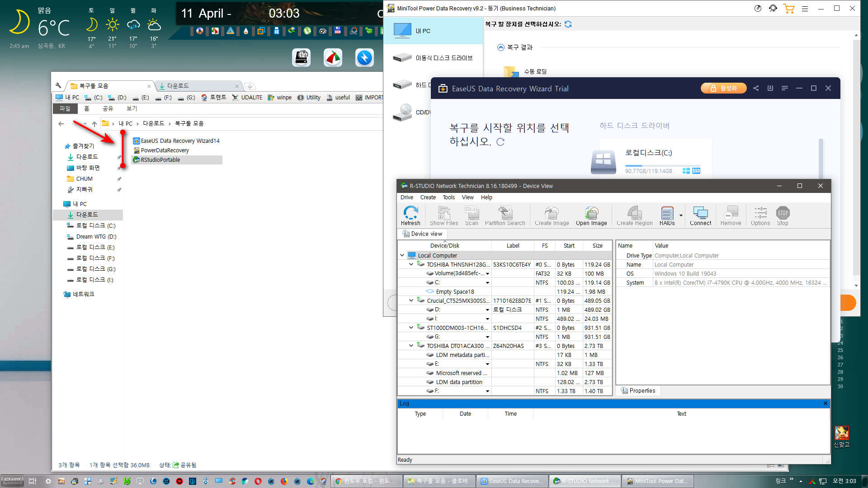868x488 pixels.
Task: Select PowerDataRecovery file in Explorer
Action: [161, 150]
